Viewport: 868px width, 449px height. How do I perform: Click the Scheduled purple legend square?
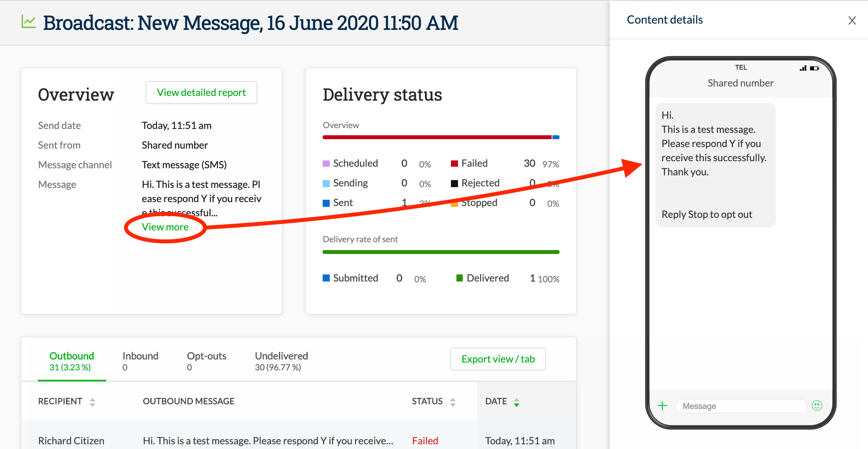click(326, 163)
